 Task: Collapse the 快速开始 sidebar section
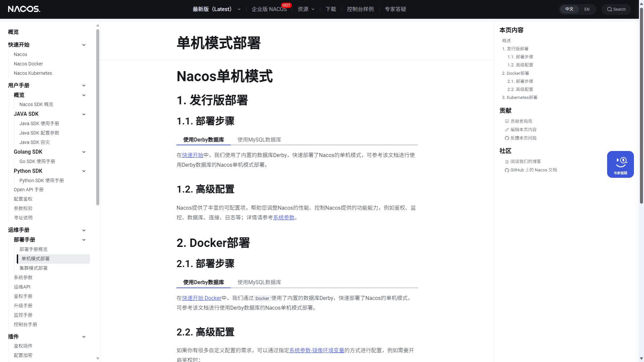[x=84, y=45]
